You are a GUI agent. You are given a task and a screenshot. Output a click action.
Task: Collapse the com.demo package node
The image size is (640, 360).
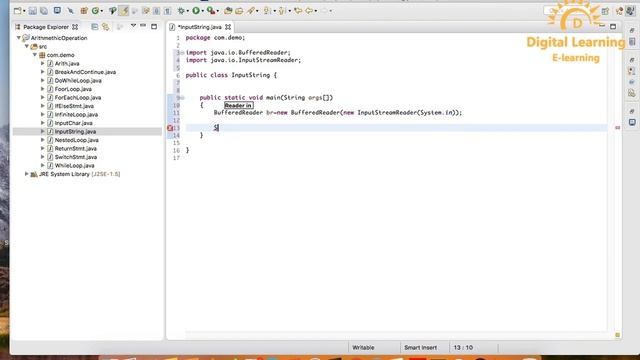coord(35,55)
